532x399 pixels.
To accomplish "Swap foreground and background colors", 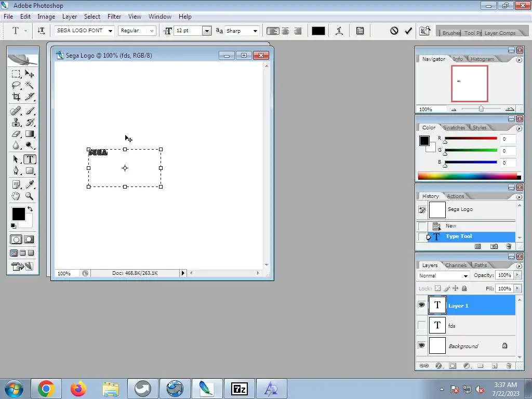I will click(30, 209).
